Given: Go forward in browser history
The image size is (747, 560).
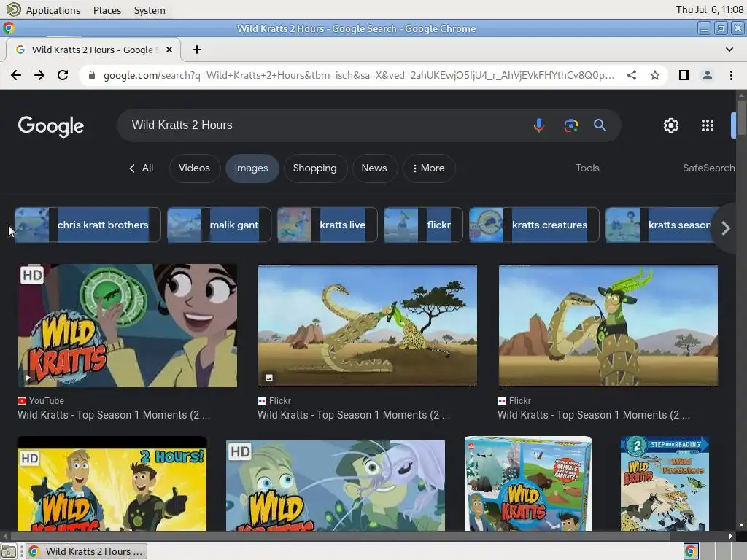Looking at the screenshot, I should 39,75.
